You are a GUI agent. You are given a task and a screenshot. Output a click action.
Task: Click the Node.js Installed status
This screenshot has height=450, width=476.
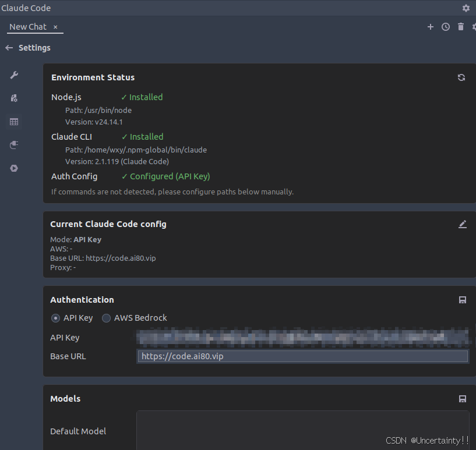point(142,97)
